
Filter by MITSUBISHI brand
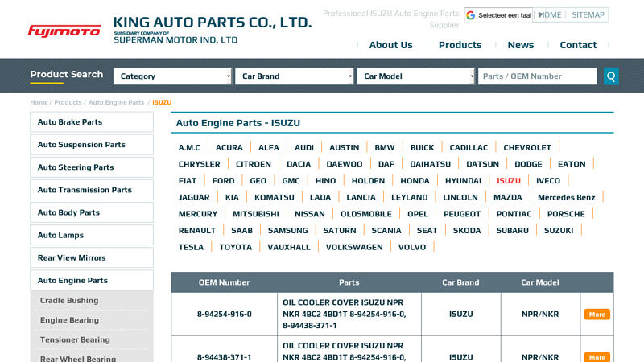(255, 214)
